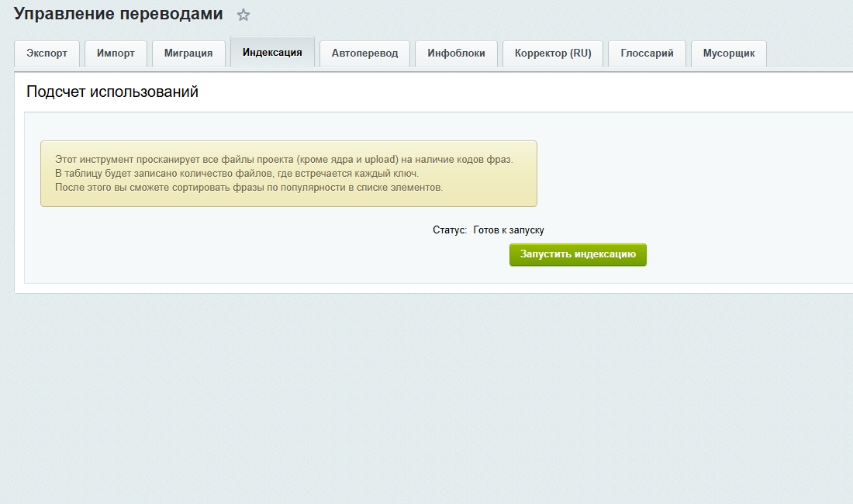
Task: Click the Подсчет использований section heading
Action: tap(112, 91)
